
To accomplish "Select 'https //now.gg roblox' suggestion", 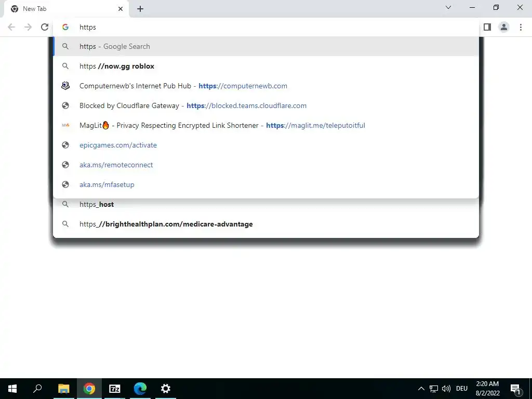I will tap(265, 66).
